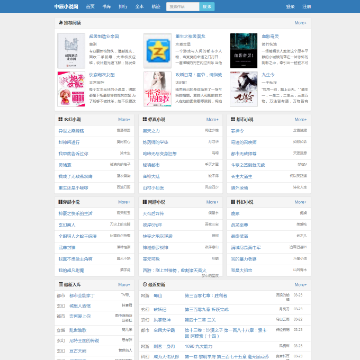The height and width of the screenshot is (360, 360).
Task: Click the light-blue search button
Action: [207, 7]
